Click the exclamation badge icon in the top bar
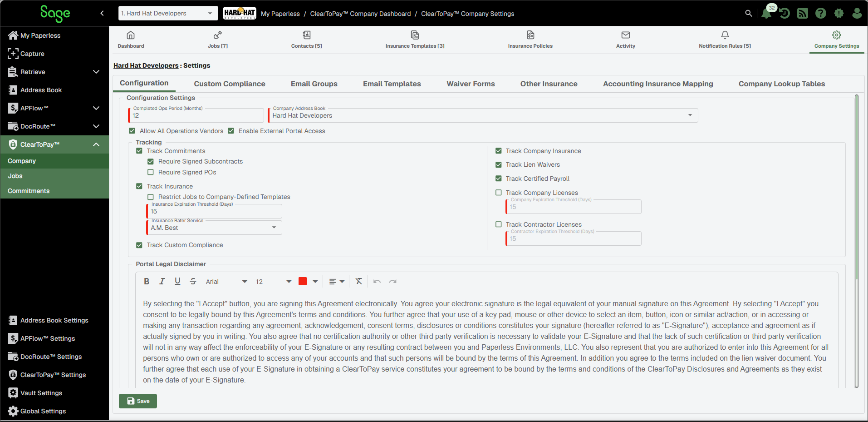Screen dimensions: 868x422 pyautogui.click(x=839, y=14)
